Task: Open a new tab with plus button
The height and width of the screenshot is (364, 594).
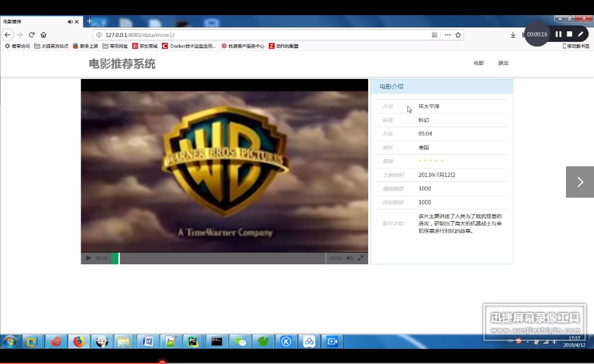Action: [x=89, y=21]
